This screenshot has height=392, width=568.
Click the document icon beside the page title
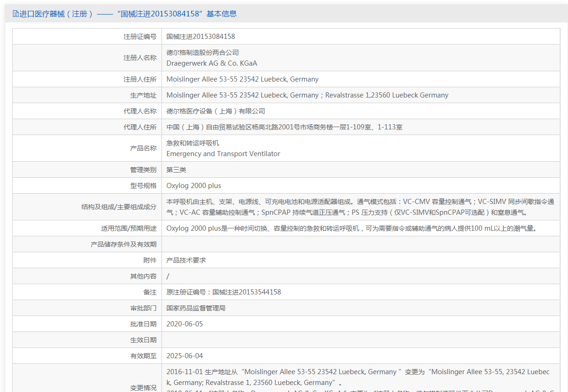click(x=15, y=14)
